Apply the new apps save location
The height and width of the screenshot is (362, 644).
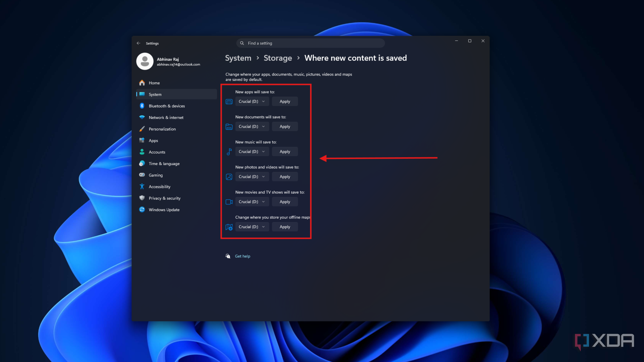point(285,101)
